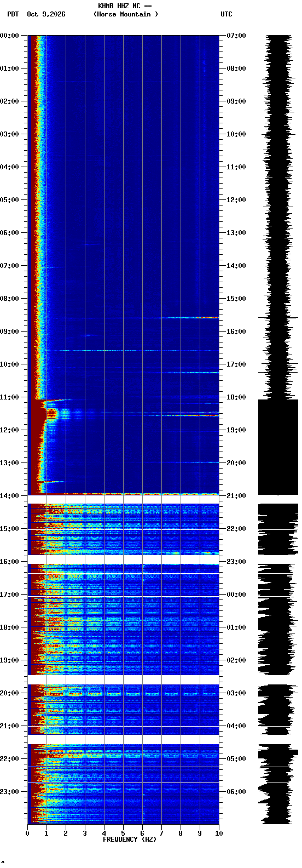This screenshot has width=302, height=868.
Task: Click the 15:00 UTC time label
Action: point(236,299)
